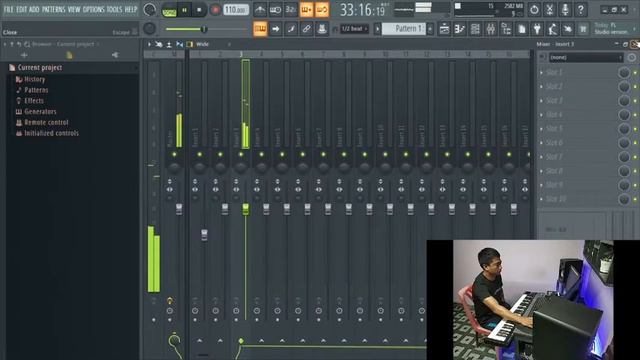Click the Insert 3 volume fader handle

point(245,209)
